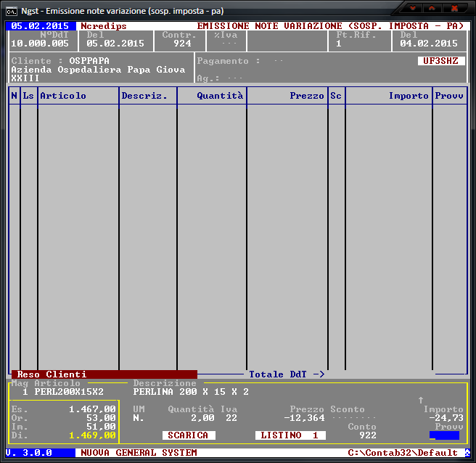Click the Es. value 1.467,00
Image resolution: width=476 pixels, height=463 pixels.
coord(92,409)
